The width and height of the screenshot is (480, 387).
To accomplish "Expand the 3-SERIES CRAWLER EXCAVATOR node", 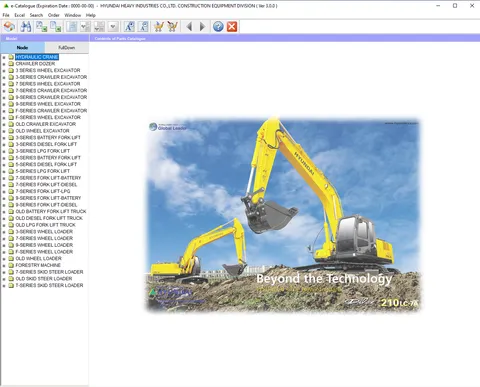I will [4, 77].
